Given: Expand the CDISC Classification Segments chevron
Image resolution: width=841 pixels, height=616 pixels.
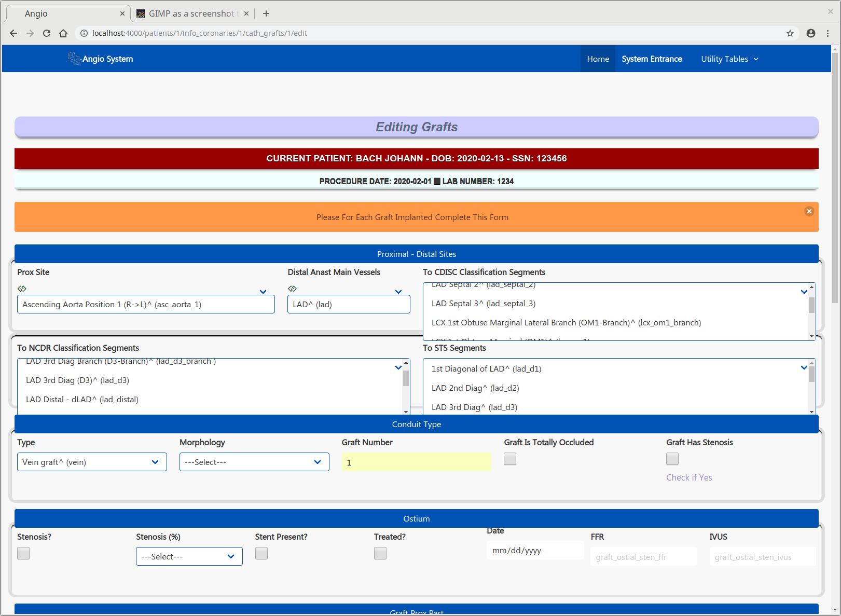Looking at the screenshot, I should pos(804,292).
